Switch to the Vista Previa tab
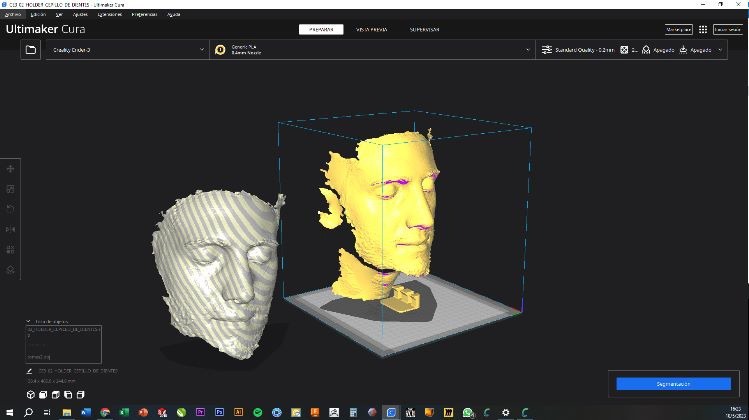Screen dimensions: 749x420 pyautogui.click(x=372, y=30)
